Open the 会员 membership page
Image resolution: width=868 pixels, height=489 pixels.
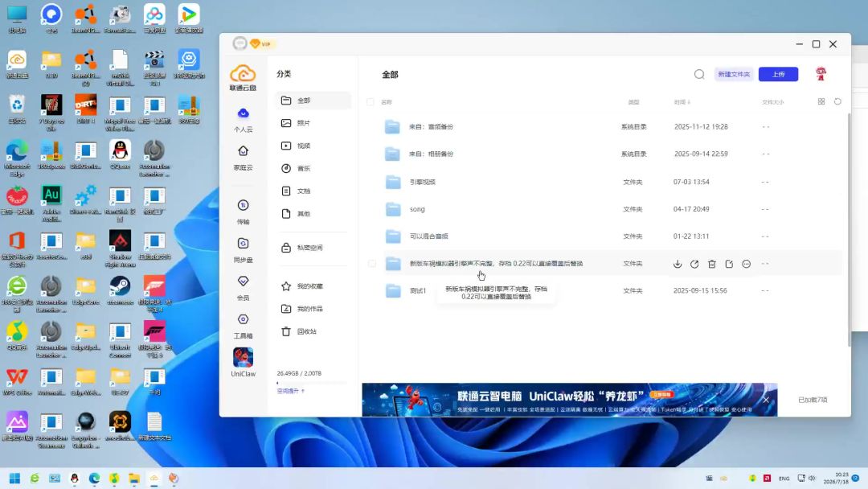click(243, 288)
